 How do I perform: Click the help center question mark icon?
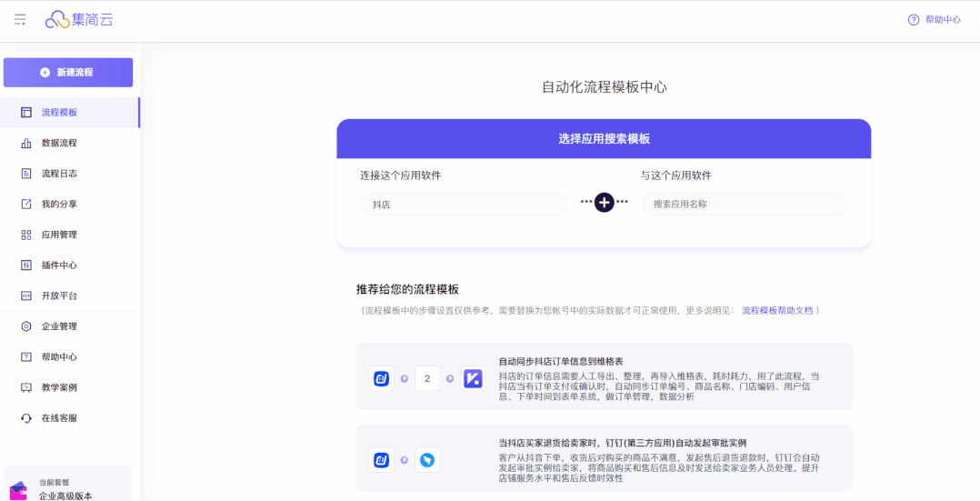pyautogui.click(x=914, y=20)
